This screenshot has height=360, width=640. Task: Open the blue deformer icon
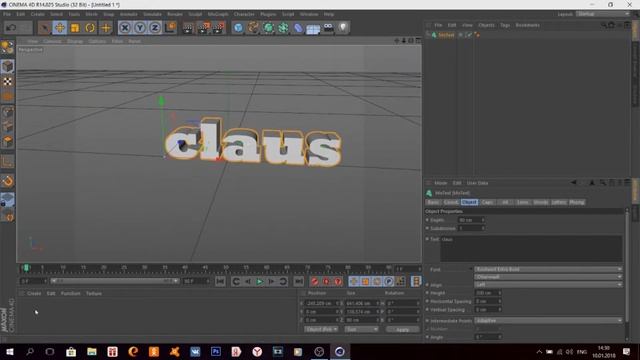[x=298, y=28]
